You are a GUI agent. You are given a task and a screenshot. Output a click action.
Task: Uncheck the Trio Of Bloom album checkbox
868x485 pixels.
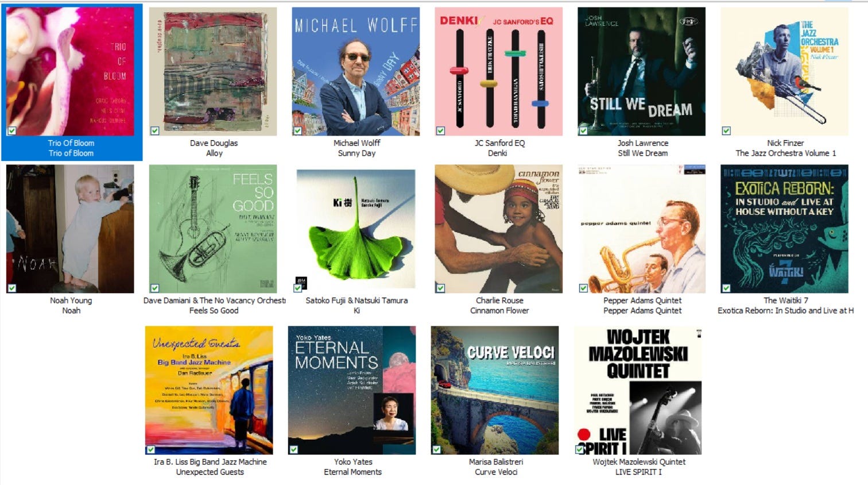[x=12, y=130]
